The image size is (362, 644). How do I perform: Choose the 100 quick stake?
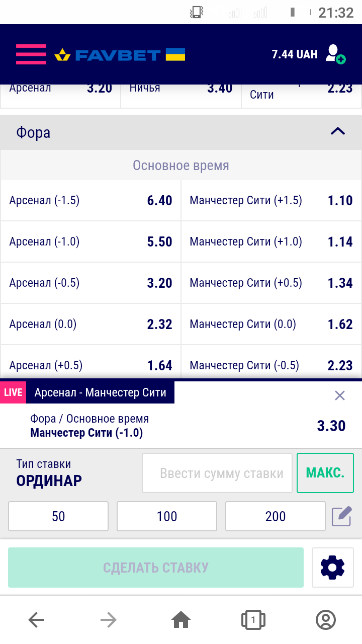[167, 516]
